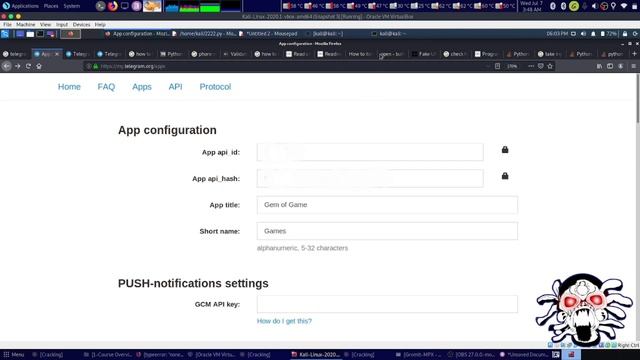Click the Firefox forward arrow button

point(18,66)
